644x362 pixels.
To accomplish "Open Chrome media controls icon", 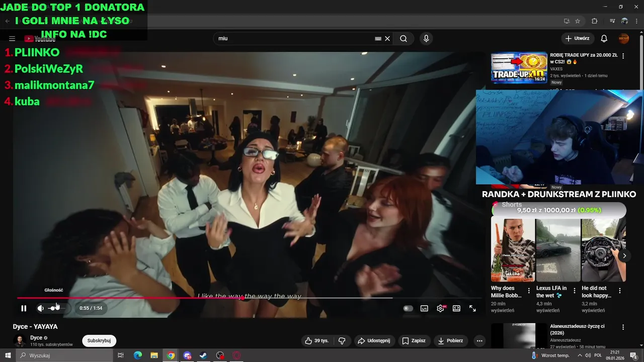I will coord(612,21).
